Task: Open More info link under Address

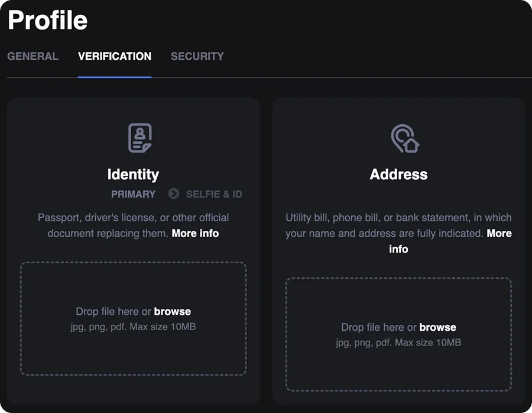Action: 499,233
